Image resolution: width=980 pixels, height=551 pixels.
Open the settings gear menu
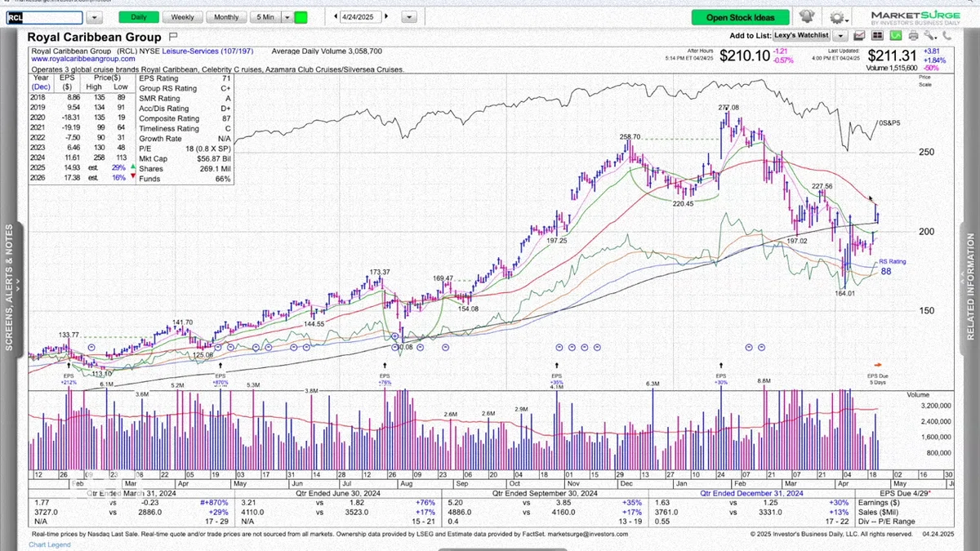(840, 16)
